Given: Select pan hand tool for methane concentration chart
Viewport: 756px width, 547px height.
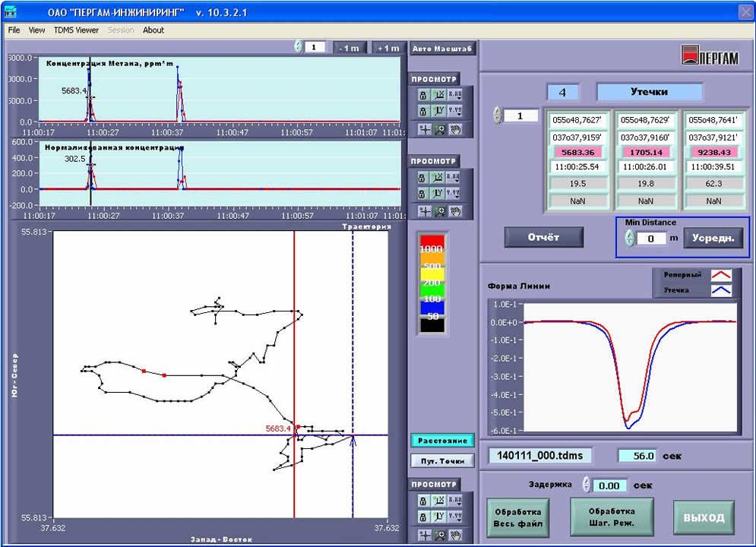Looking at the screenshot, I should (455, 129).
